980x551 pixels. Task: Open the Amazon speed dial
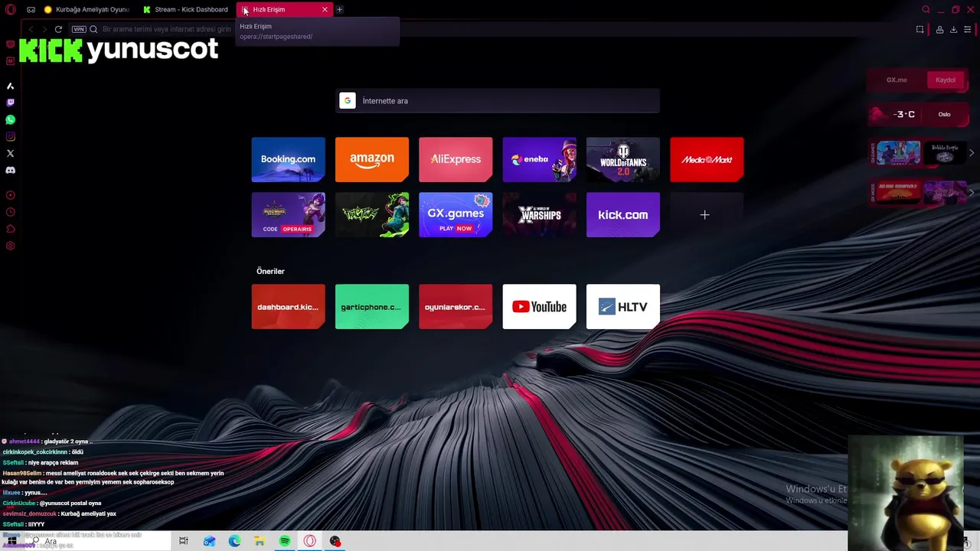pos(372,159)
